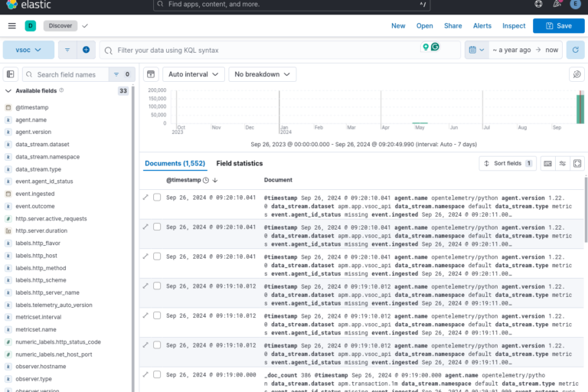Viewport: 588px width, 392px height.
Task: Click Alerts in the top menu
Action: click(x=482, y=26)
